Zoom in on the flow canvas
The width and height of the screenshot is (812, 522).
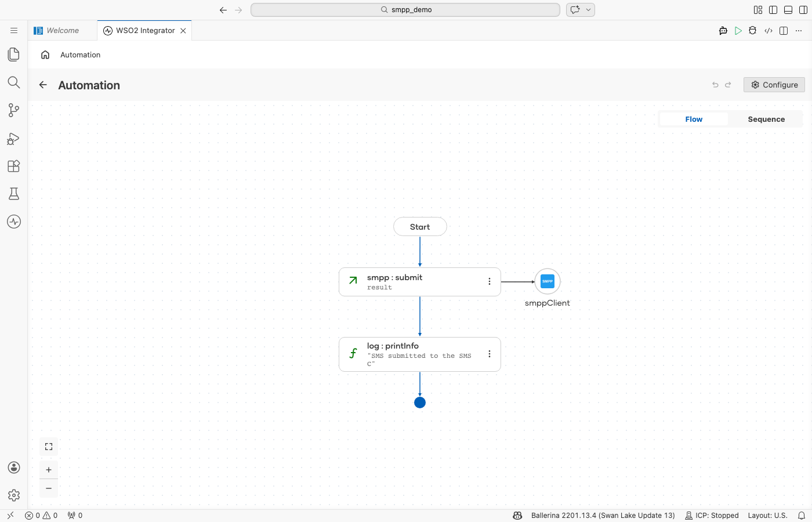(49, 470)
